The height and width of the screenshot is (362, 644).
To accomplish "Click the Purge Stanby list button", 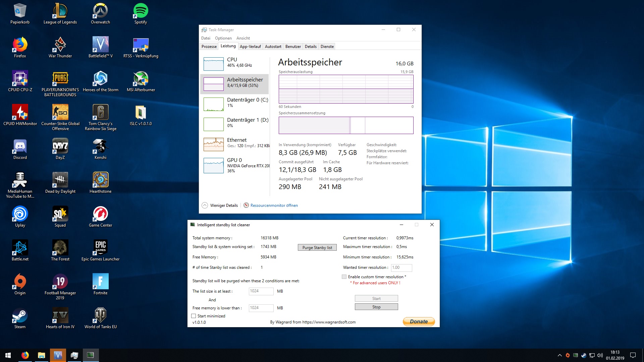I will [317, 248].
